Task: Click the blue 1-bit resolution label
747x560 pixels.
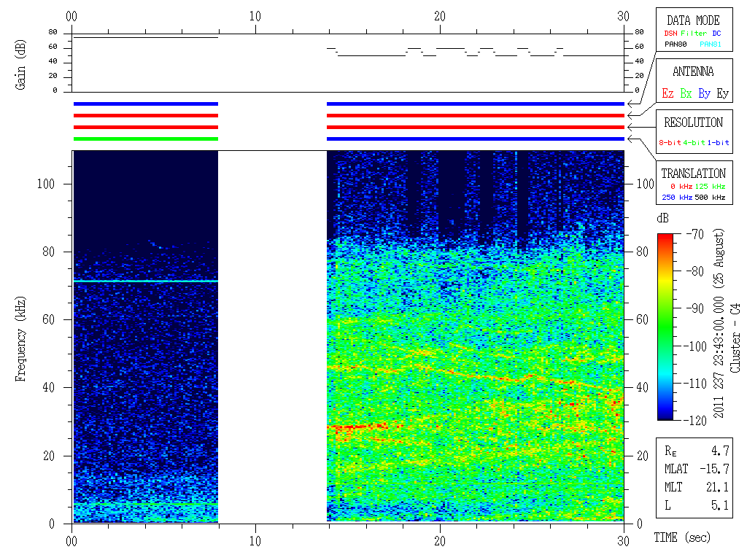Action: (718, 143)
